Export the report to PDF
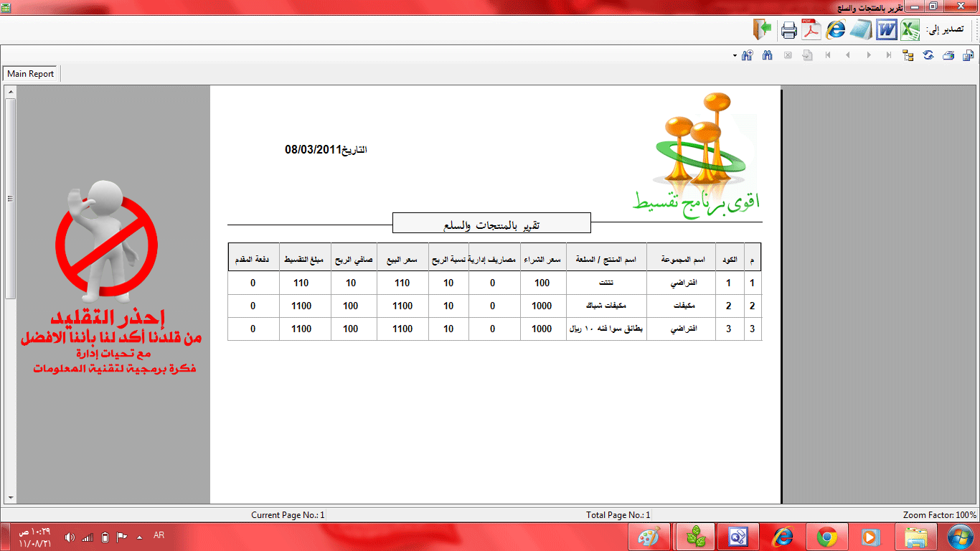This screenshot has width=980, height=551. pyautogui.click(x=811, y=30)
